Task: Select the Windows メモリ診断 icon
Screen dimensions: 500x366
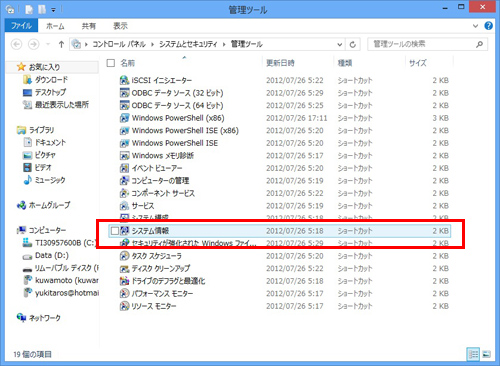Action: 124,156
